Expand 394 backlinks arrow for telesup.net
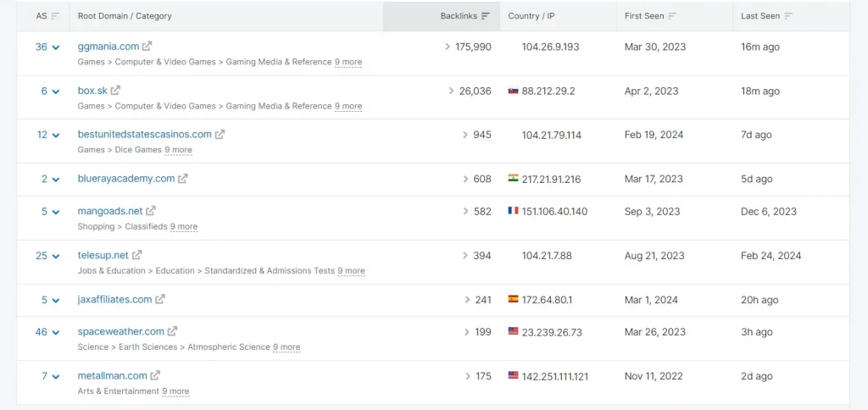868x410 pixels. 465,256
